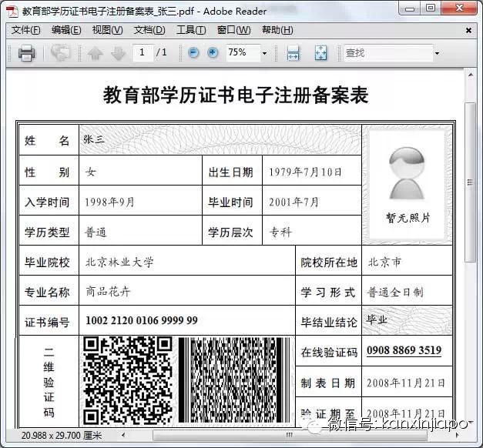The height and width of the screenshot is (448, 483).
Task: Click the page number input field
Action: pos(143,53)
